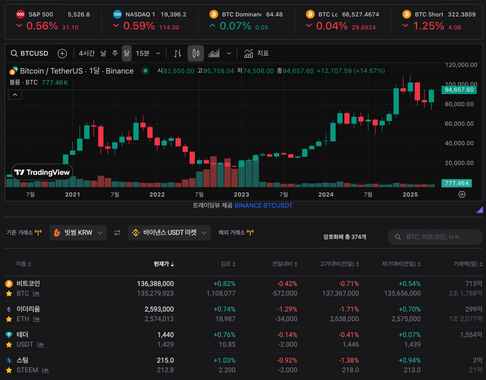Sort by the 전일대비 column
The image size is (486, 380).
(285, 264)
